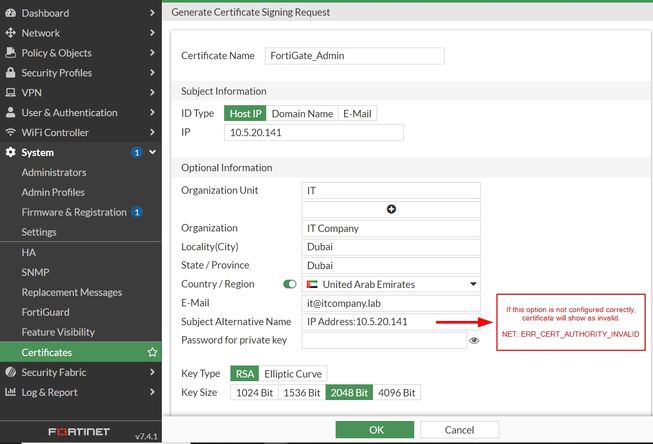Open Feature Visibility menu item

58,332
